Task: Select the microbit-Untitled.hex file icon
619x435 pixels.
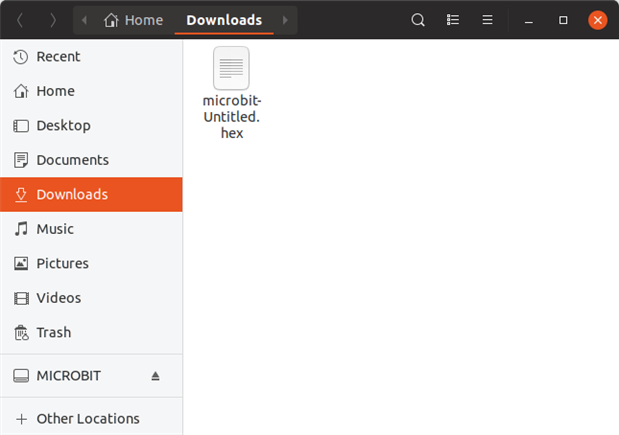Action: click(x=231, y=68)
